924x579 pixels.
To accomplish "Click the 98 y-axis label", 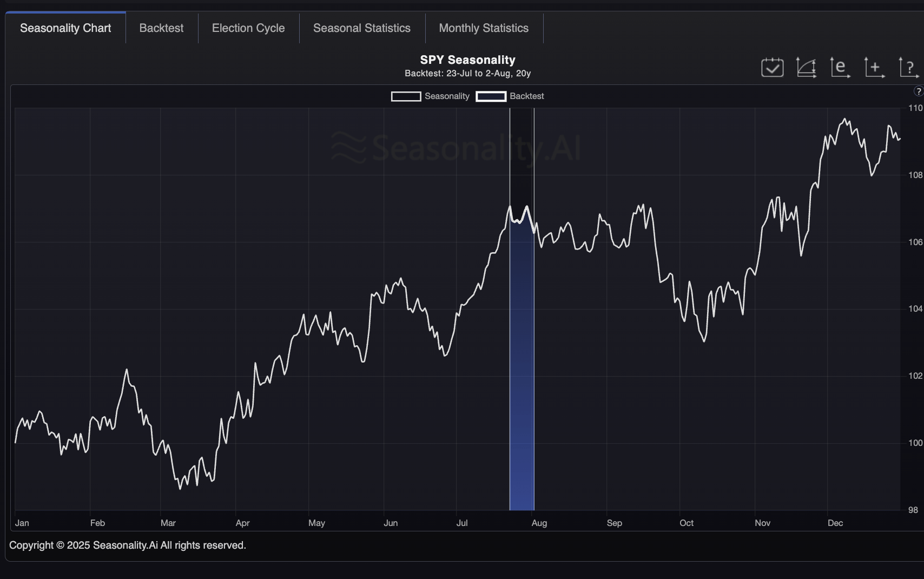I will (x=914, y=510).
